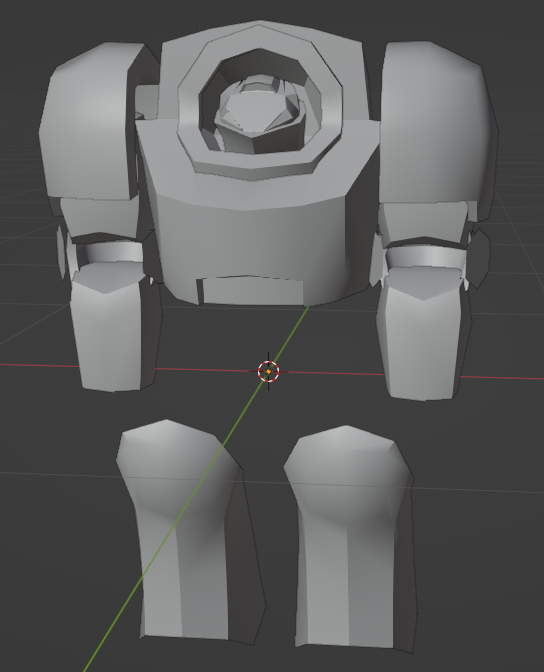
Task: Select the leg mesh on the right side
Action: 351,538
